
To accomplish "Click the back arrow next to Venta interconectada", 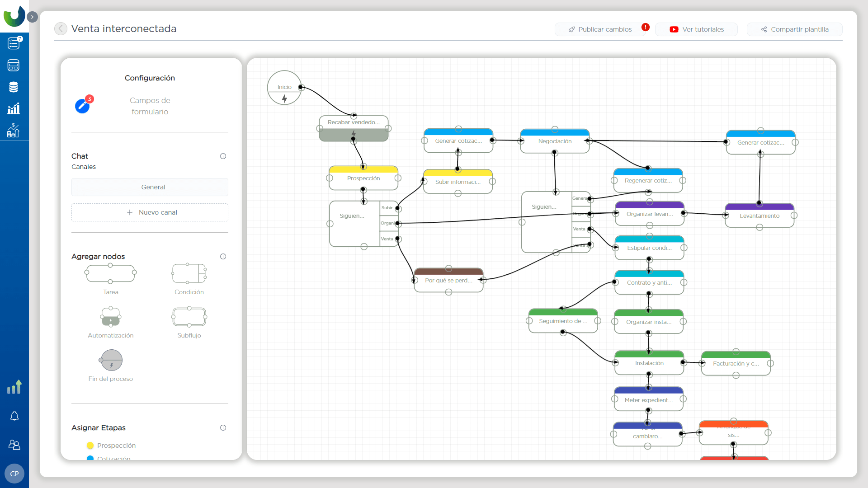I will point(61,29).
